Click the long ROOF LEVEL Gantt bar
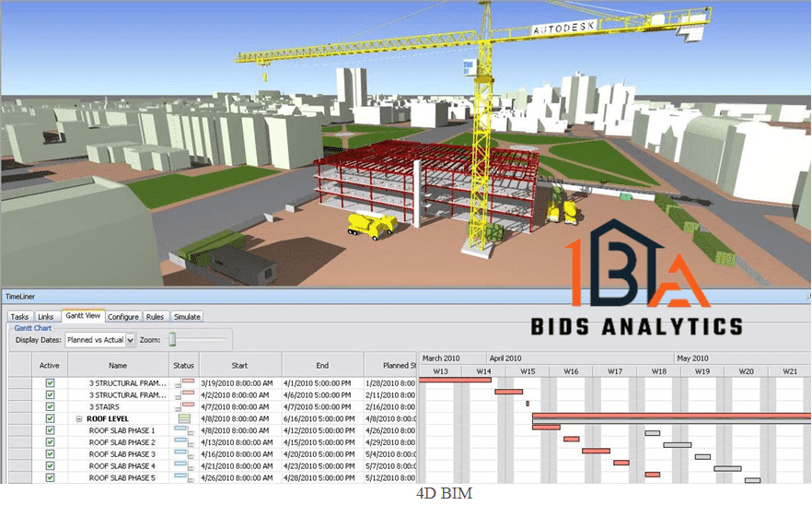Viewport: 812px width, 505px height. point(672,416)
